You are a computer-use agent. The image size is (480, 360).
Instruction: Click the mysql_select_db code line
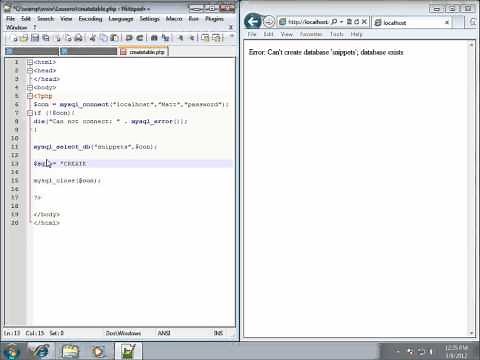(95, 147)
